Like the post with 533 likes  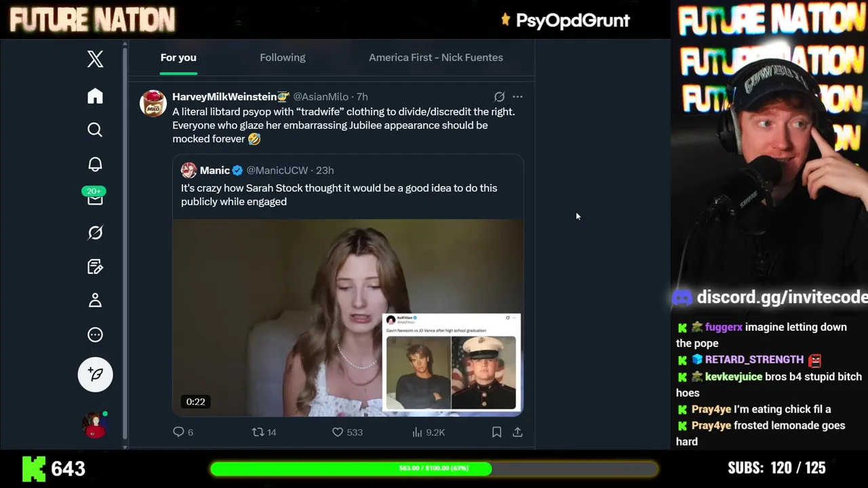(338, 432)
